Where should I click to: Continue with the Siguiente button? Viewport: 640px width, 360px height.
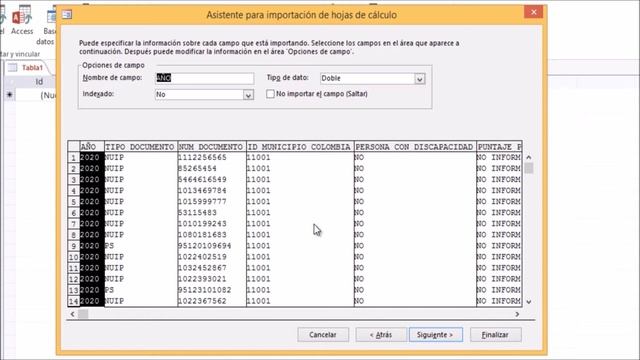[436, 335]
